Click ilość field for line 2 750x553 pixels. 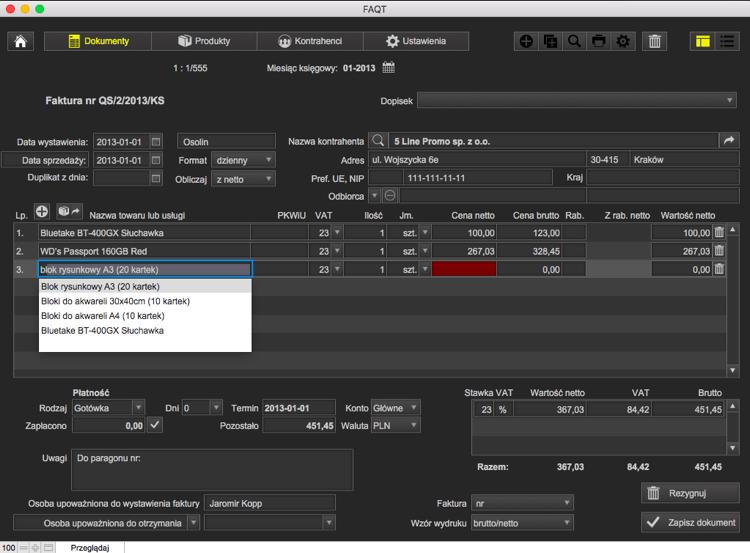(x=365, y=251)
